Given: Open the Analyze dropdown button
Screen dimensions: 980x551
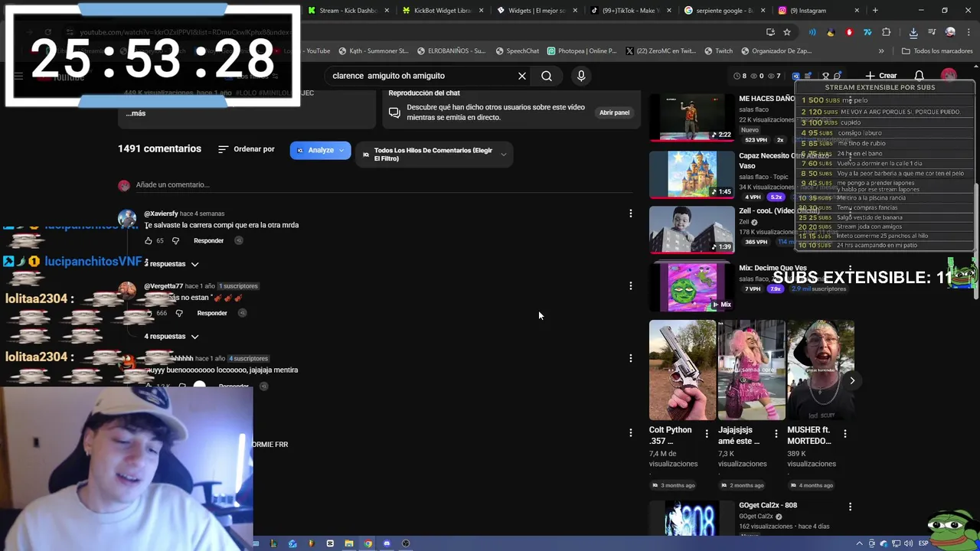Looking at the screenshot, I should [320, 150].
